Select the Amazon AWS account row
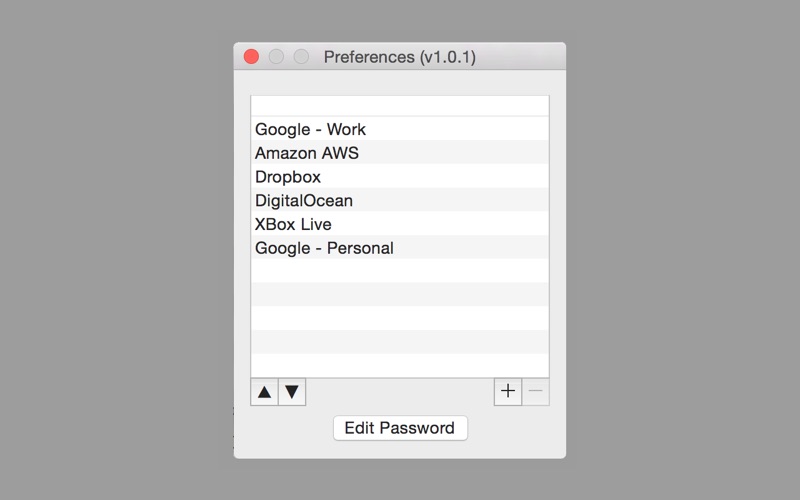Screen dimensions: 800x500 pyautogui.click(x=400, y=153)
